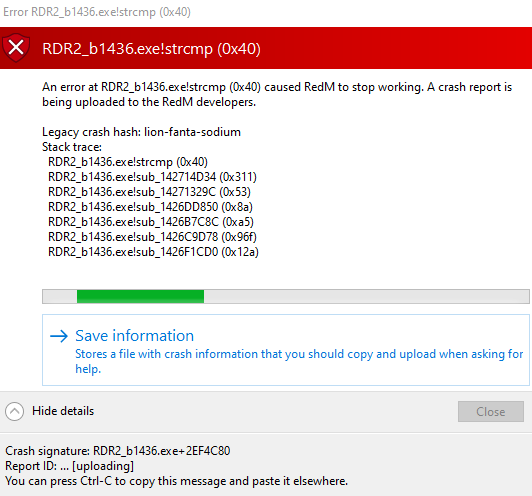This screenshot has height=496, width=532.
Task: Click stack entry sub_1426B7C8C (0xa5)
Action: coord(151,222)
